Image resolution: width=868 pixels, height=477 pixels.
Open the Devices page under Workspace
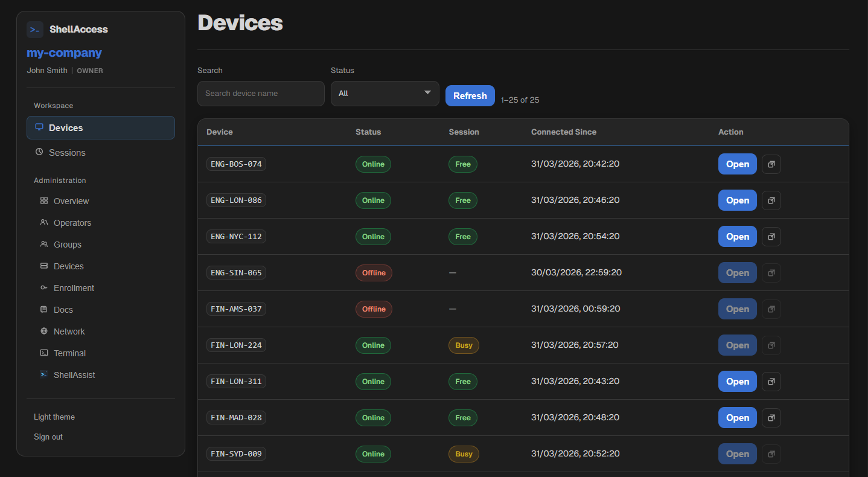tap(101, 128)
